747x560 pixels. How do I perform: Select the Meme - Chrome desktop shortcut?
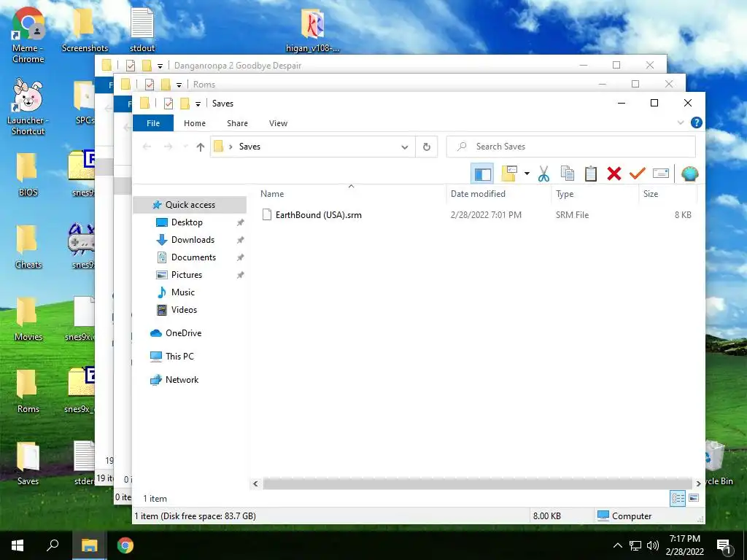point(28,36)
